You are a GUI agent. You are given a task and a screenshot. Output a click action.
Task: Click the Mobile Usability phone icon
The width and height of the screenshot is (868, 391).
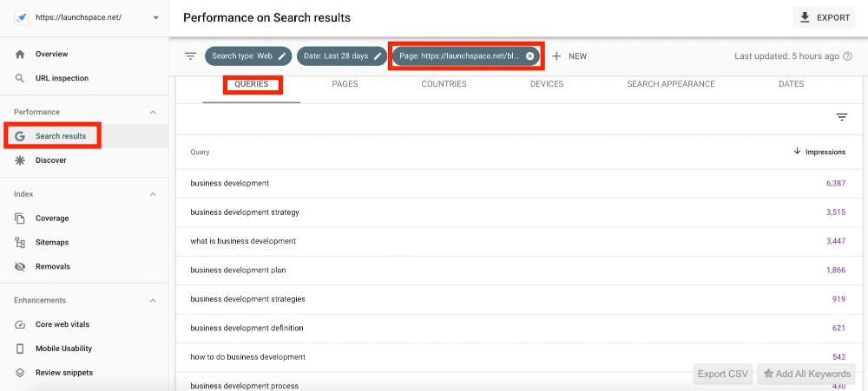tap(20, 349)
